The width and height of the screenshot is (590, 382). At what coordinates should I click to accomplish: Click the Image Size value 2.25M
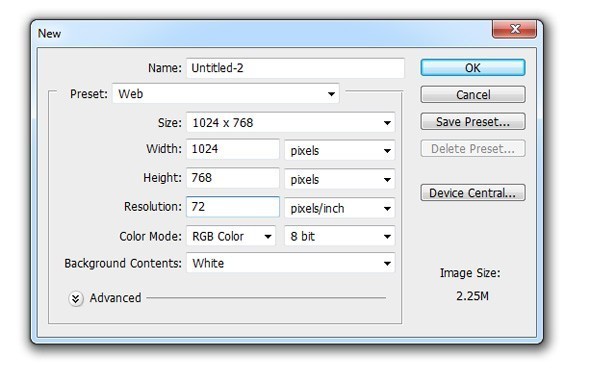(x=472, y=296)
